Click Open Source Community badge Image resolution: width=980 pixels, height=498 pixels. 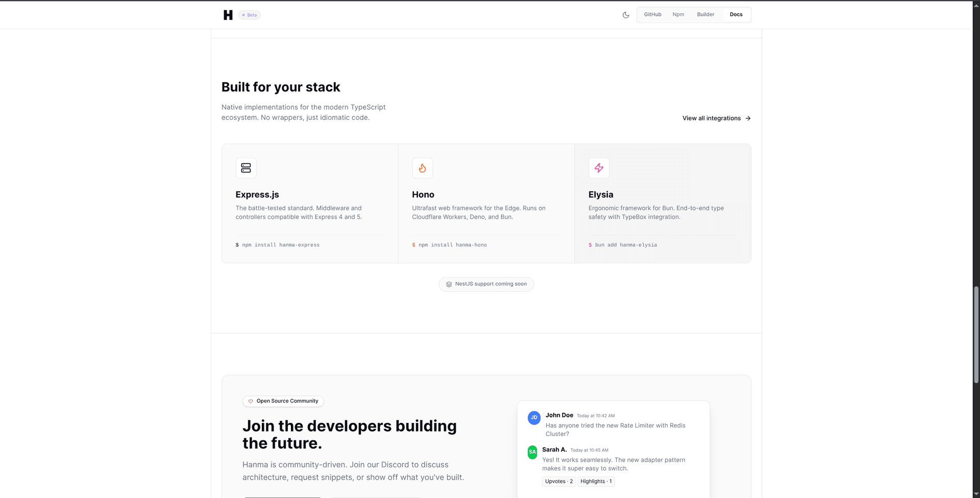[x=283, y=401]
